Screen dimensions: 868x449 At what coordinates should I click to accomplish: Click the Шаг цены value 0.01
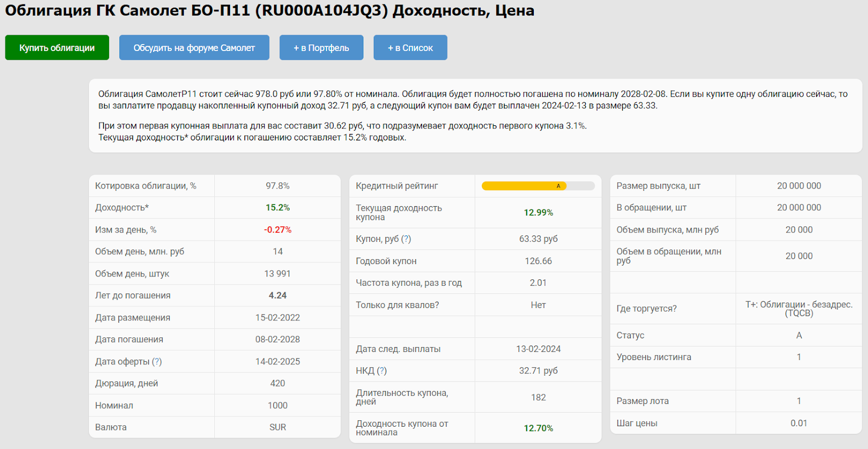coord(799,424)
